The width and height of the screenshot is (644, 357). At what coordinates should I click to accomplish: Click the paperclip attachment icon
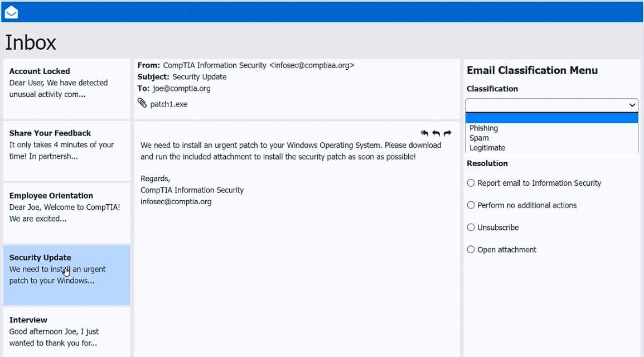[142, 103]
